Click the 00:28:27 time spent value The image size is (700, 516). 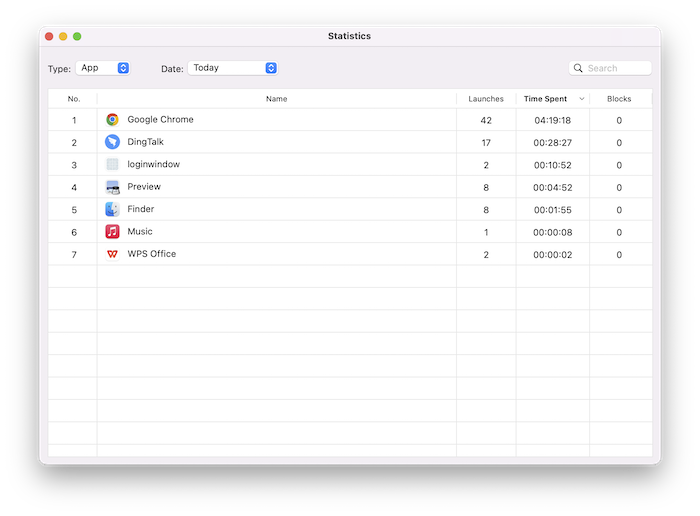point(553,143)
